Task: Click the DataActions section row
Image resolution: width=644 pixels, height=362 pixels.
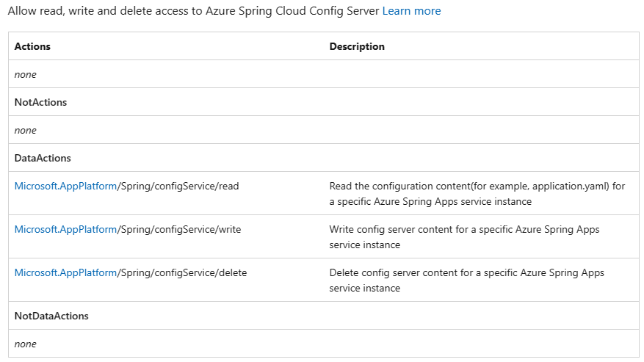Action: point(324,158)
